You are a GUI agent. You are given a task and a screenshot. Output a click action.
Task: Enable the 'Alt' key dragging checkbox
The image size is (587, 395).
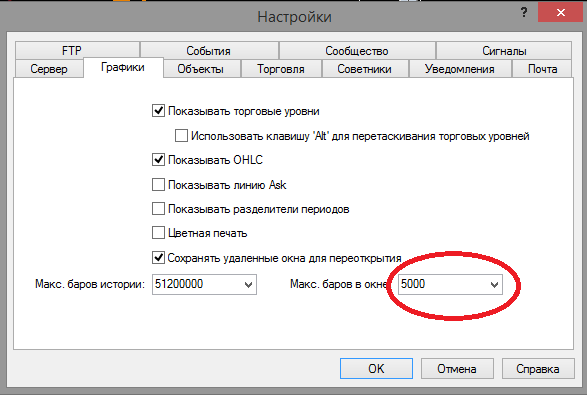181,136
